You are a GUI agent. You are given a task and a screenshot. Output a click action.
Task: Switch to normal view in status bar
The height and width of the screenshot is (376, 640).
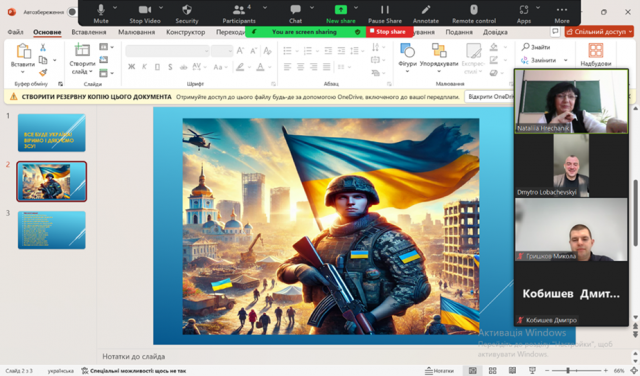point(473,371)
